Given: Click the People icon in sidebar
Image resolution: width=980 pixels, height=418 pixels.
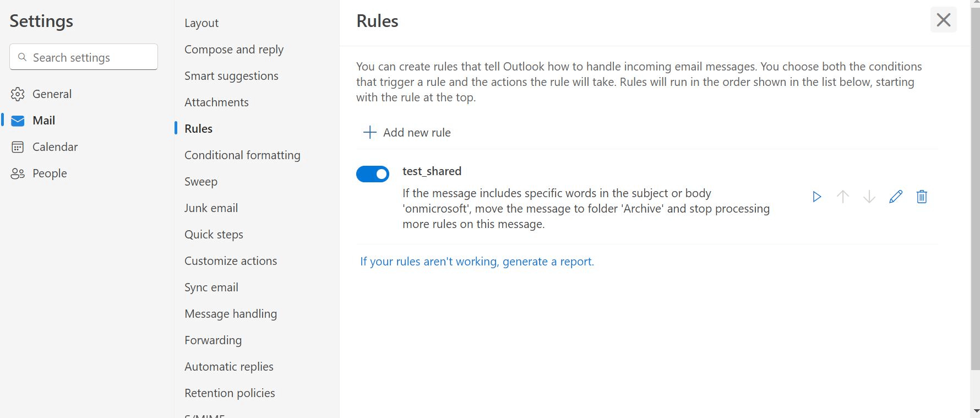Looking at the screenshot, I should 18,173.
